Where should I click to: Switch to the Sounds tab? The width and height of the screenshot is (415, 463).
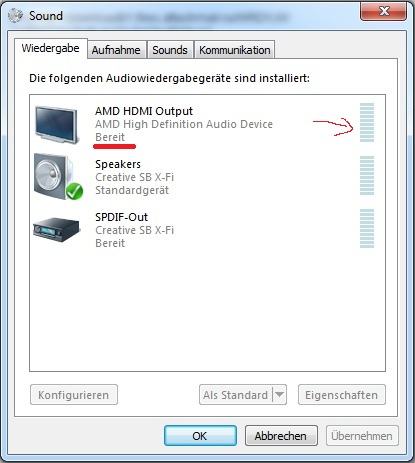tap(170, 50)
